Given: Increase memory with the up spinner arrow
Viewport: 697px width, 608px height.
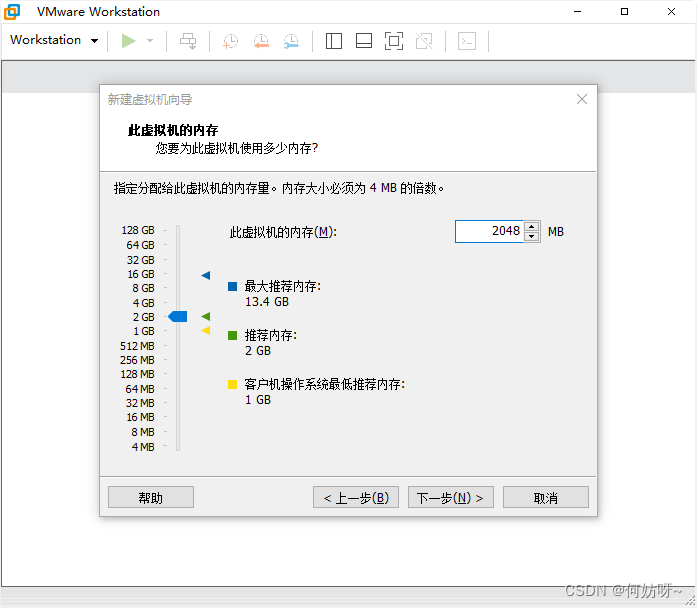Looking at the screenshot, I should coord(532,227).
